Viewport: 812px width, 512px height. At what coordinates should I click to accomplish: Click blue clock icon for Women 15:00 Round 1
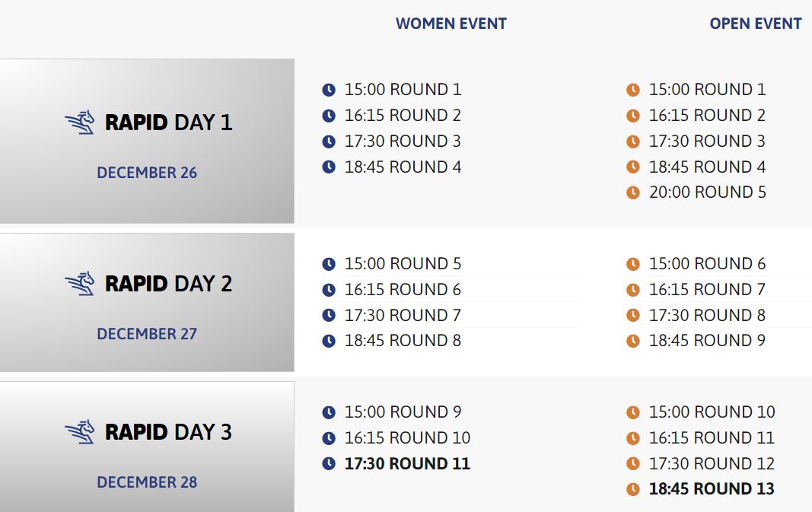pyautogui.click(x=329, y=90)
